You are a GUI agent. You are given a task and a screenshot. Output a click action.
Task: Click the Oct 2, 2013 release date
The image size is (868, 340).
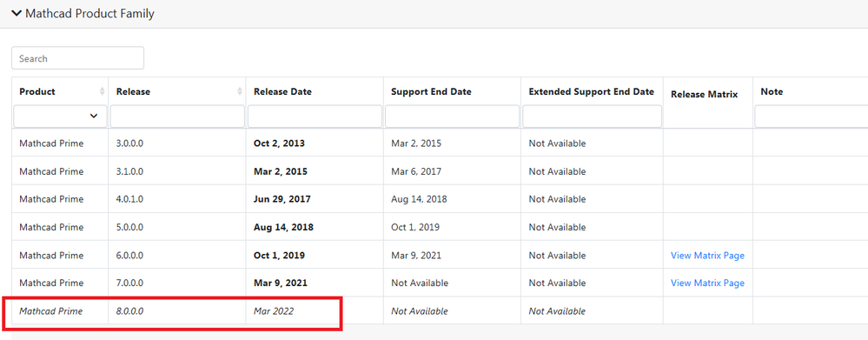279,143
